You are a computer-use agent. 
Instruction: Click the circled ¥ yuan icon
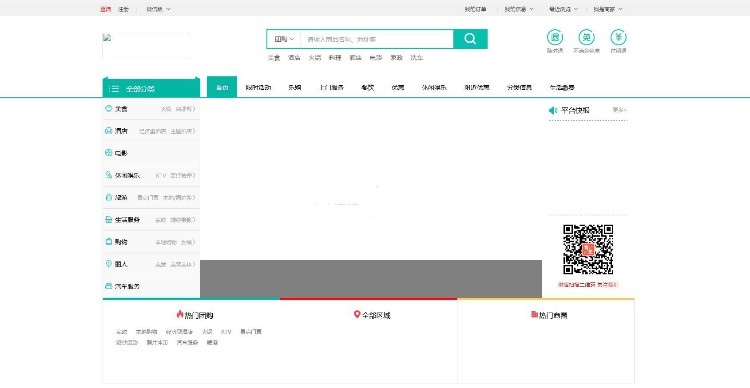[x=618, y=37]
